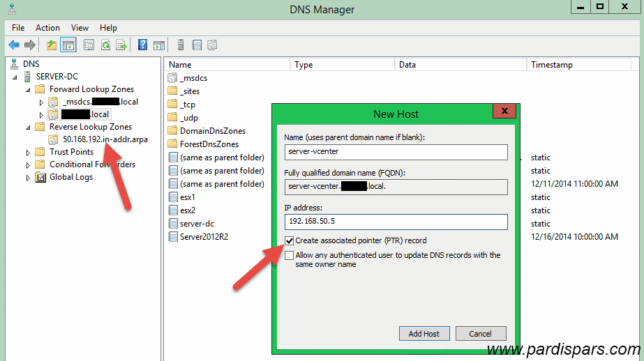Expand the Trust Points node
The image size is (644, 361).
coord(29,152)
